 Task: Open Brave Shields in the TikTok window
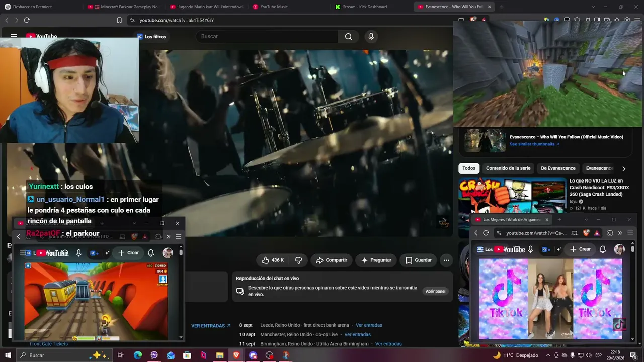tap(586, 233)
